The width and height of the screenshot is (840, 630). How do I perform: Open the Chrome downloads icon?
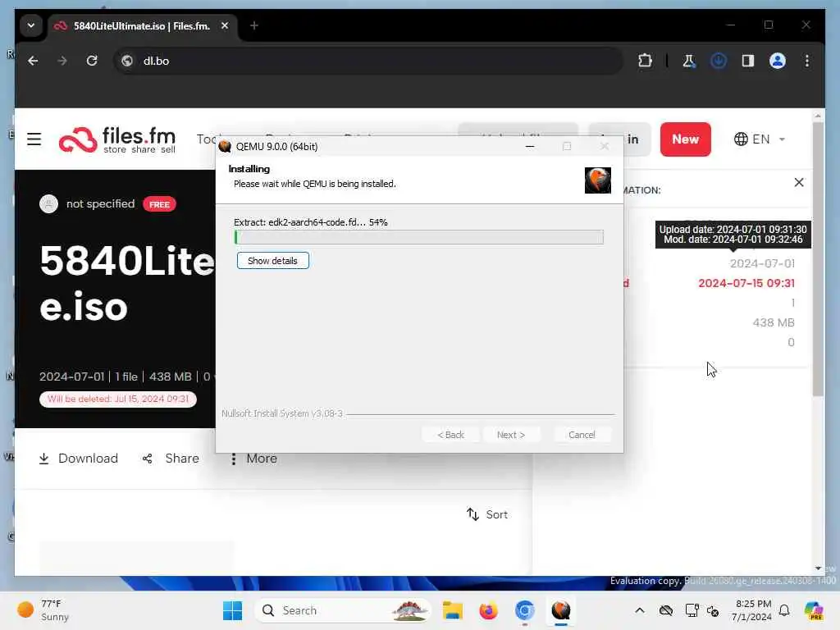pos(719,61)
